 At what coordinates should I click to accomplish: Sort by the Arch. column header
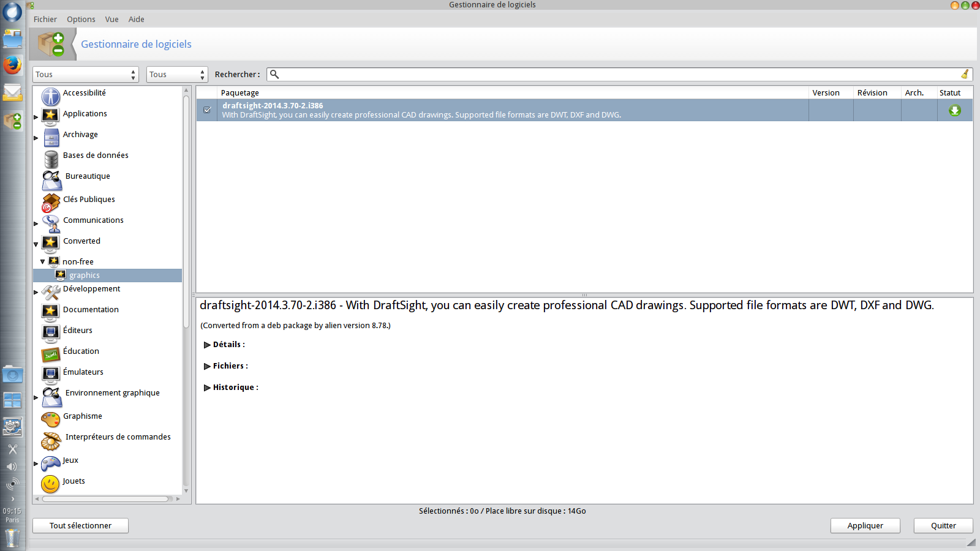pos(919,92)
